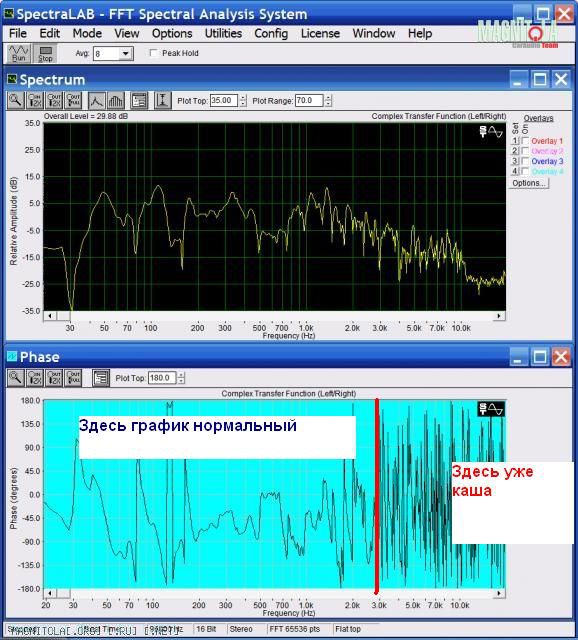Increase Spectrum Plot Top with up spinner
Screen dimensions: 578x640
point(243,97)
